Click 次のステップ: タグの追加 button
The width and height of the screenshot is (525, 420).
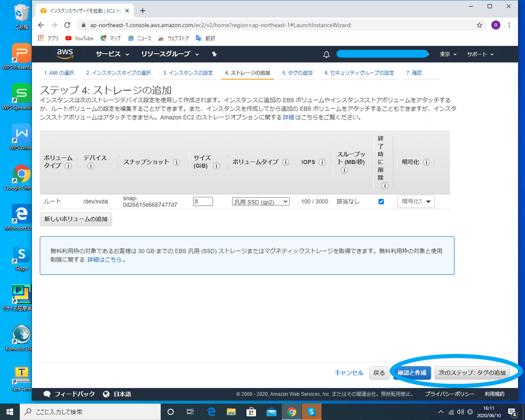coord(472,373)
